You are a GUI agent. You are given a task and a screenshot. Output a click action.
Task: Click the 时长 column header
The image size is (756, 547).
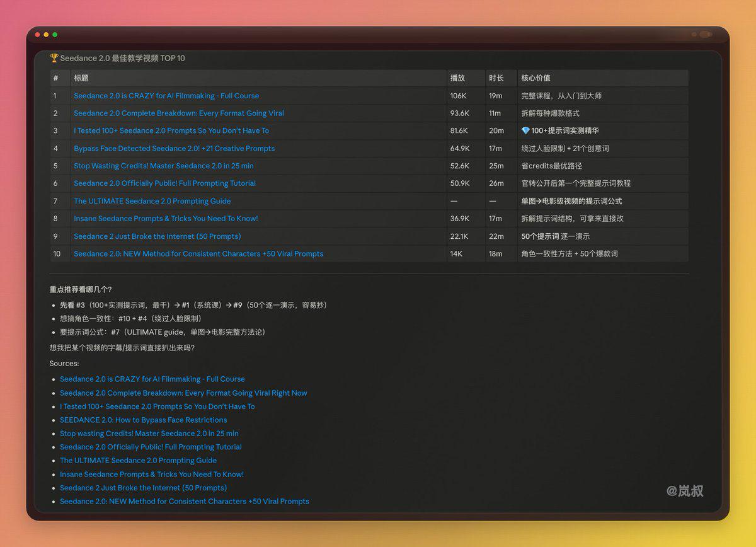click(x=496, y=78)
